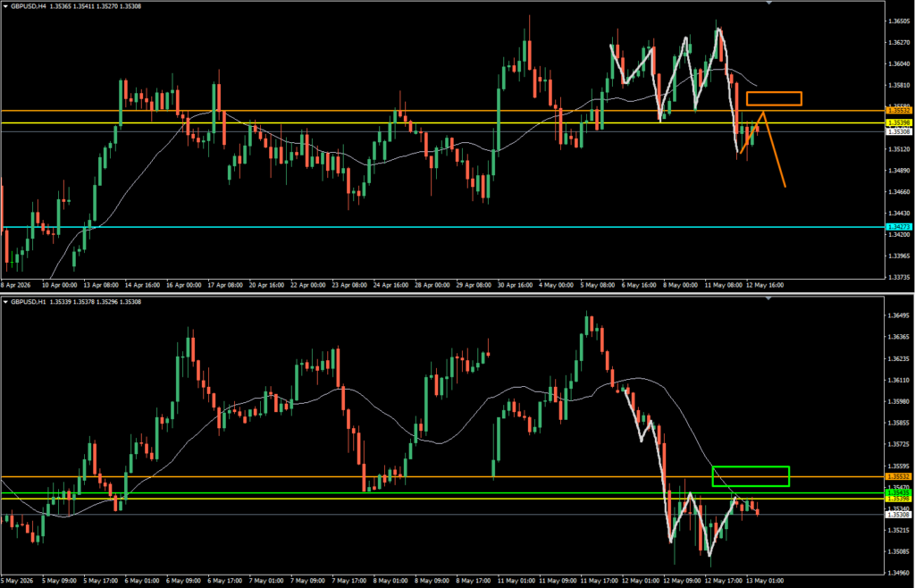
Task: Click the 1.34430 price scale value
Action: click(x=899, y=214)
